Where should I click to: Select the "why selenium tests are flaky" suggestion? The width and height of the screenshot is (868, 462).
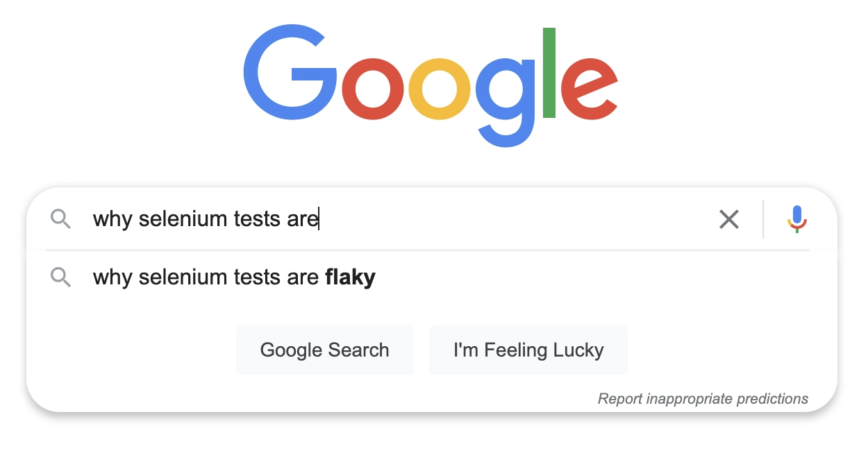click(208, 277)
